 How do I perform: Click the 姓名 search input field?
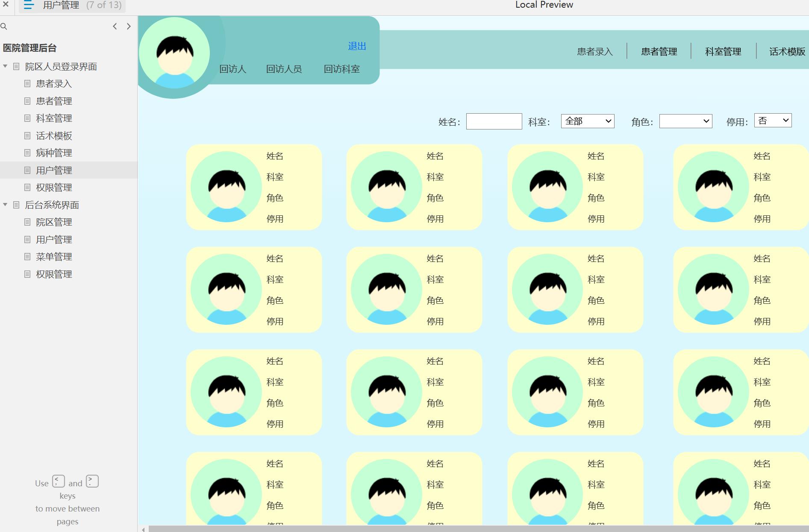pos(494,121)
